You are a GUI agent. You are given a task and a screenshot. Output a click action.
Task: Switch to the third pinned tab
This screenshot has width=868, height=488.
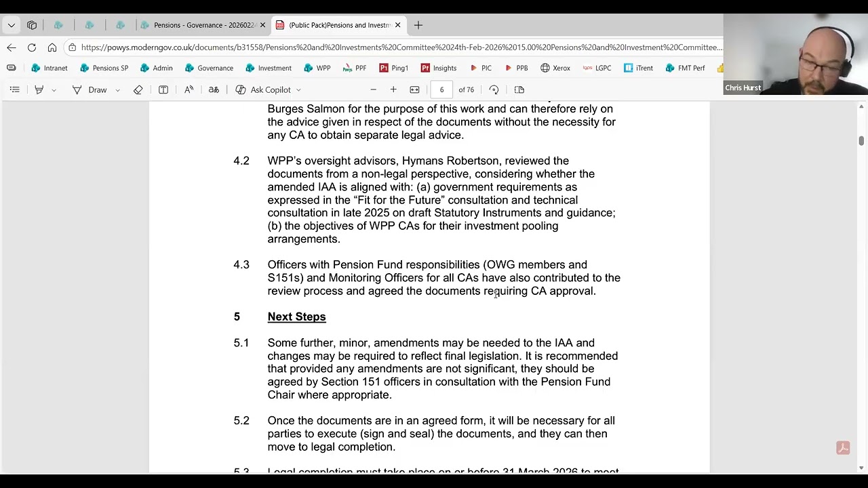(121, 25)
